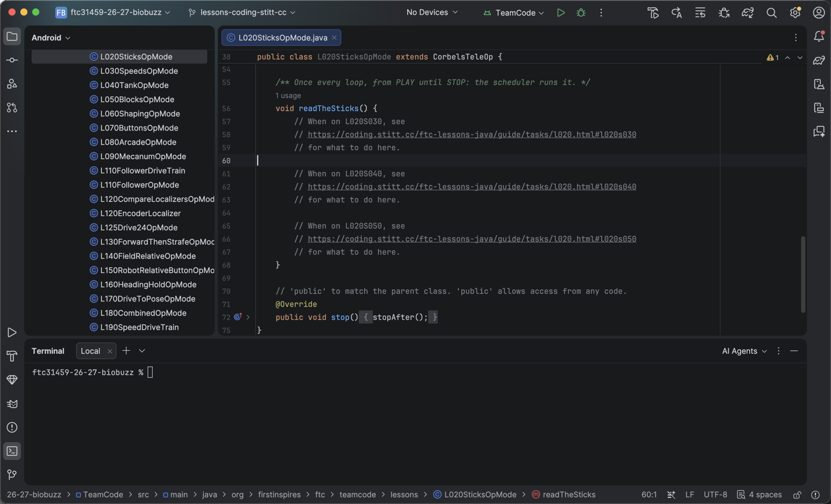Open the No Devices selector dropdown
The width and height of the screenshot is (831, 504).
tap(432, 12)
